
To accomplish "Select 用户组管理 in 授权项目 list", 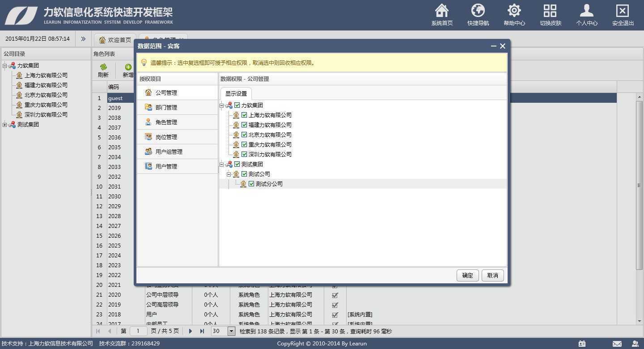I will [x=177, y=151].
